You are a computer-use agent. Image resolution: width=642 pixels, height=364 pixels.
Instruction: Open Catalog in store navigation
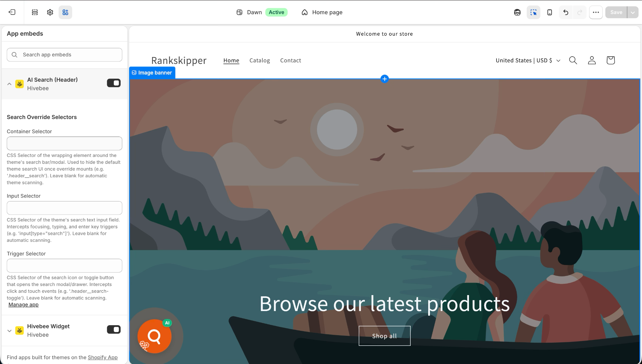click(260, 60)
